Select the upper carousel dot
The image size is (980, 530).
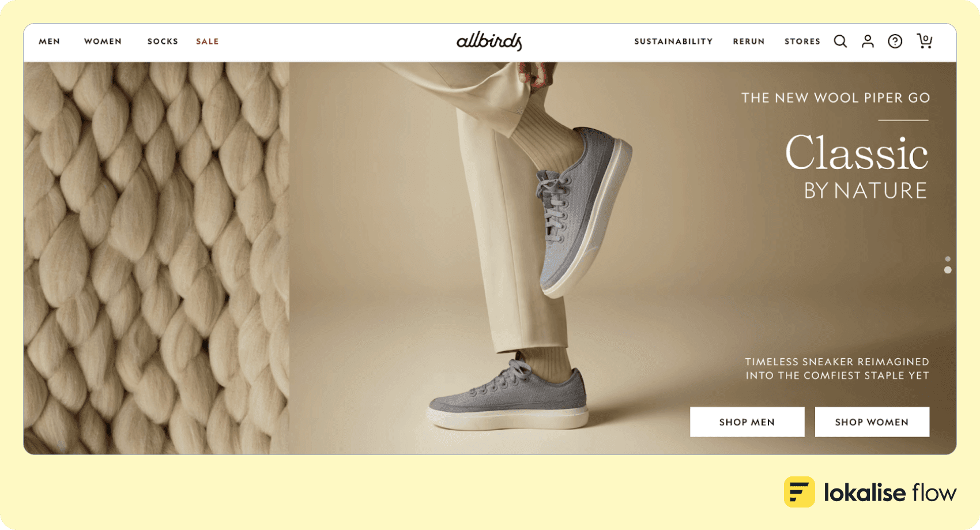[x=948, y=259]
